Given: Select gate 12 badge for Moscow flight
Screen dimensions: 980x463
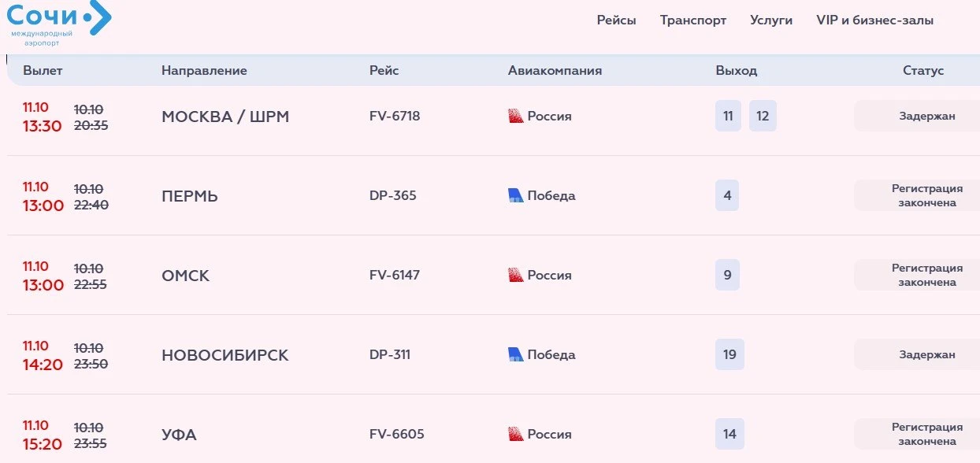Looking at the screenshot, I should (763, 117).
